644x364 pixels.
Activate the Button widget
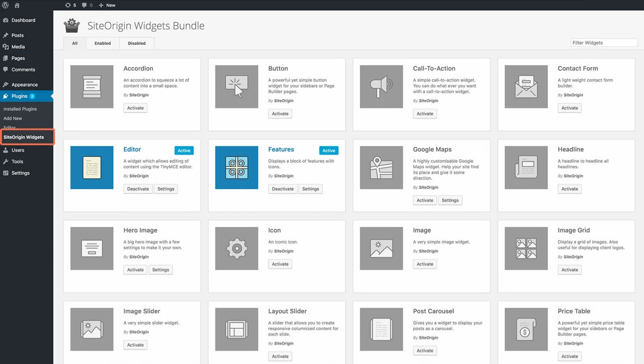coord(280,114)
